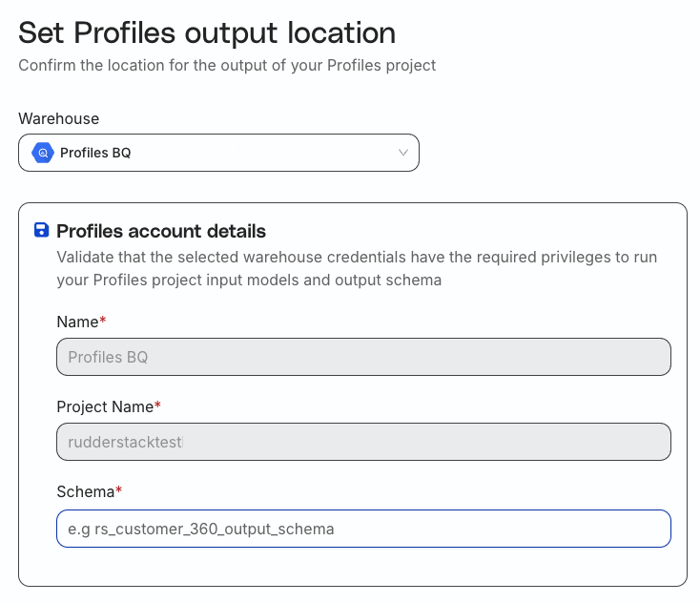Select the Project Name field showing rudderstacktest
Viewport: 700px width, 603px height.
point(363,443)
